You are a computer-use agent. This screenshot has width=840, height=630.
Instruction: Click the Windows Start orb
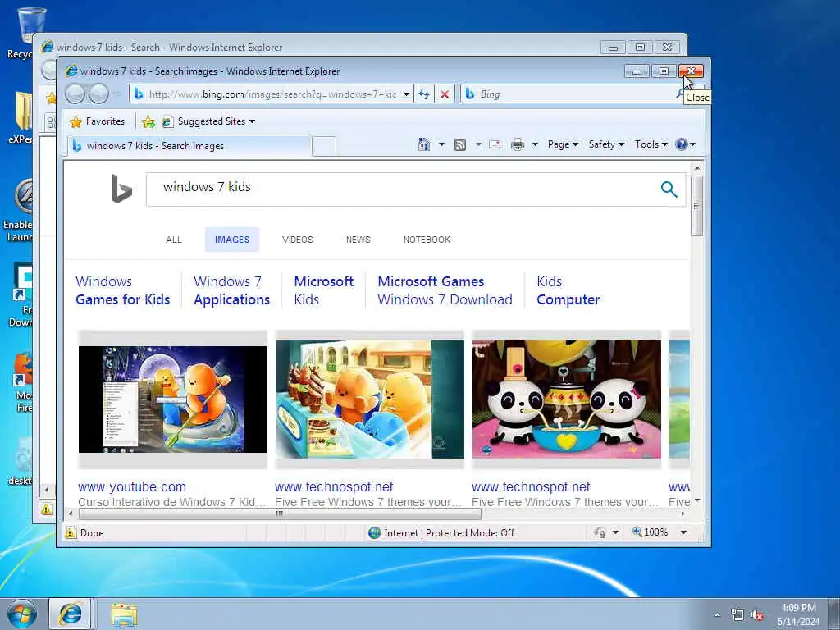click(22, 614)
